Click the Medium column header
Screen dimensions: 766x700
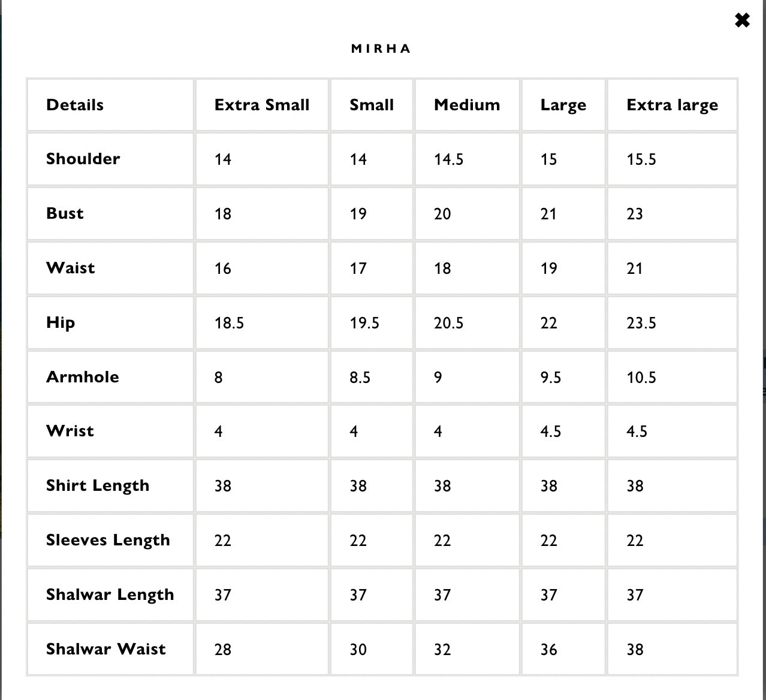[467, 105]
